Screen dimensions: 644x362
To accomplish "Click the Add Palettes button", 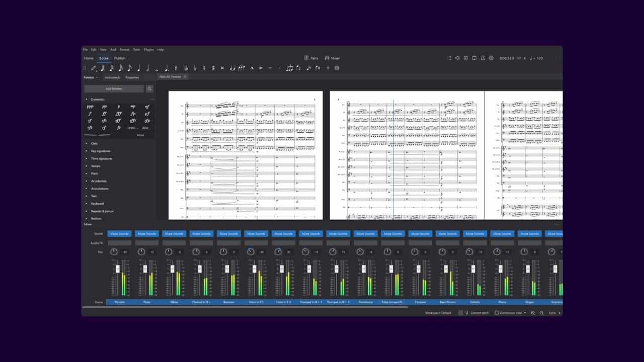I will pyautogui.click(x=114, y=88).
